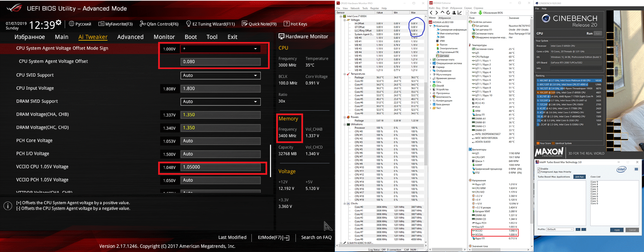Switch to Advanced BIOS tab
The width and height of the screenshot is (644, 252).
tap(130, 37)
